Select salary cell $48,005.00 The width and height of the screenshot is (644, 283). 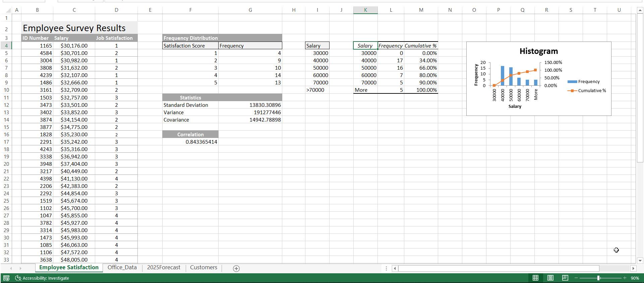click(74, 260)
